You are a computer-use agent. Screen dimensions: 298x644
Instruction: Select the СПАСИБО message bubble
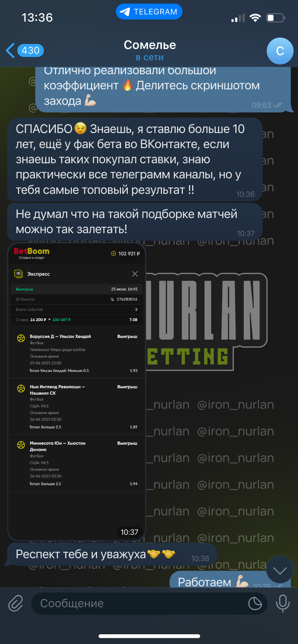pyautogui.click(x=135, y=159)
